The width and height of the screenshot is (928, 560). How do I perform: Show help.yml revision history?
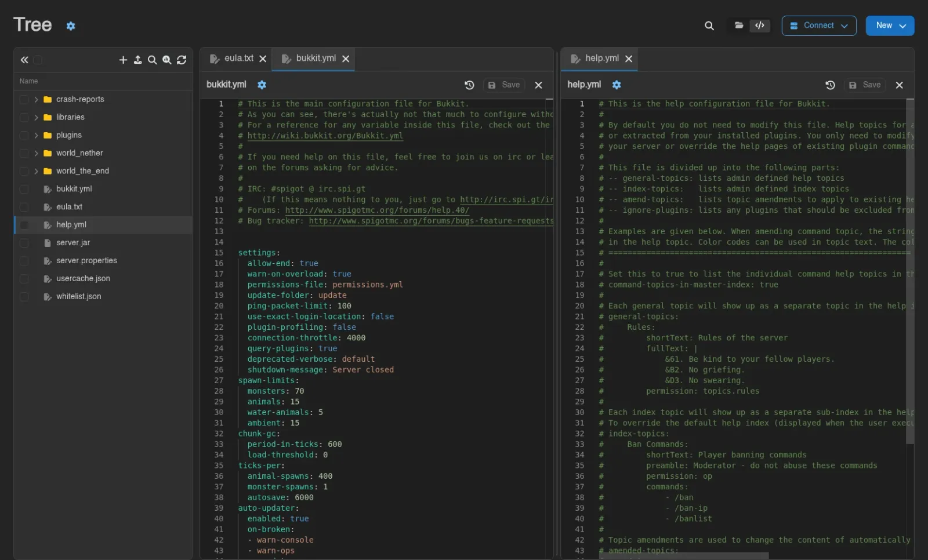click(830, 85)
